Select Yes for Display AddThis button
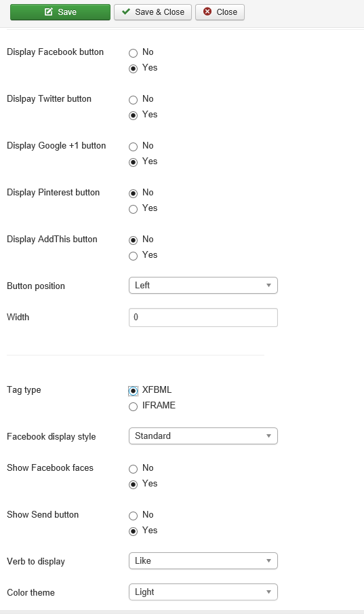 133,256
